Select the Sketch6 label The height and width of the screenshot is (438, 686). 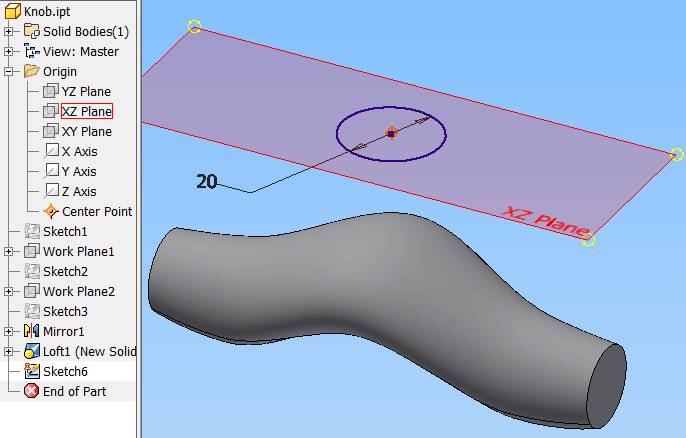click(x=66, y=371)
